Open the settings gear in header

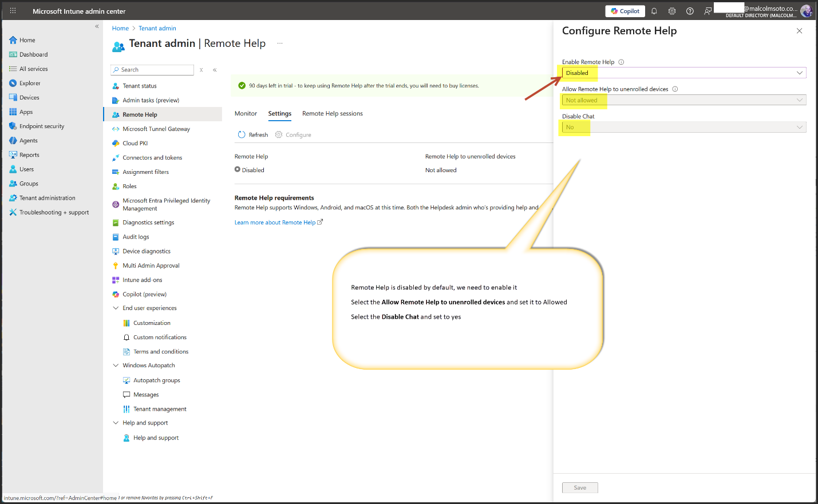672,11
